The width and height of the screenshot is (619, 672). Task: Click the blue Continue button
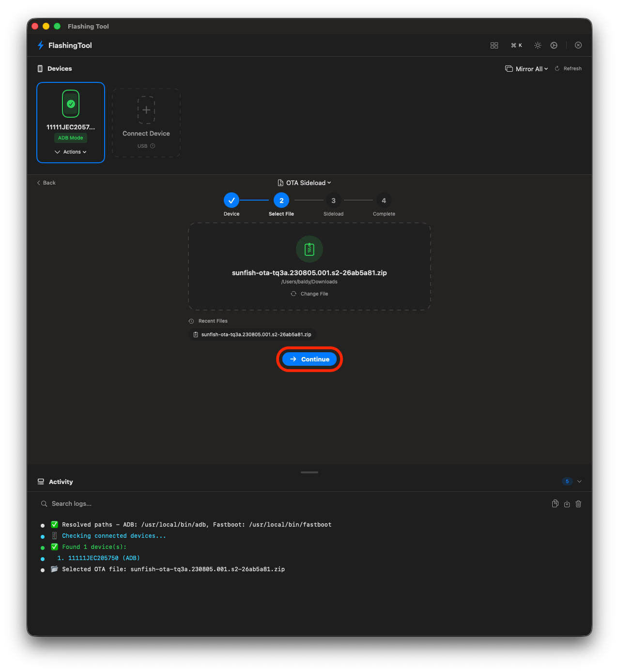pos(309,359)
